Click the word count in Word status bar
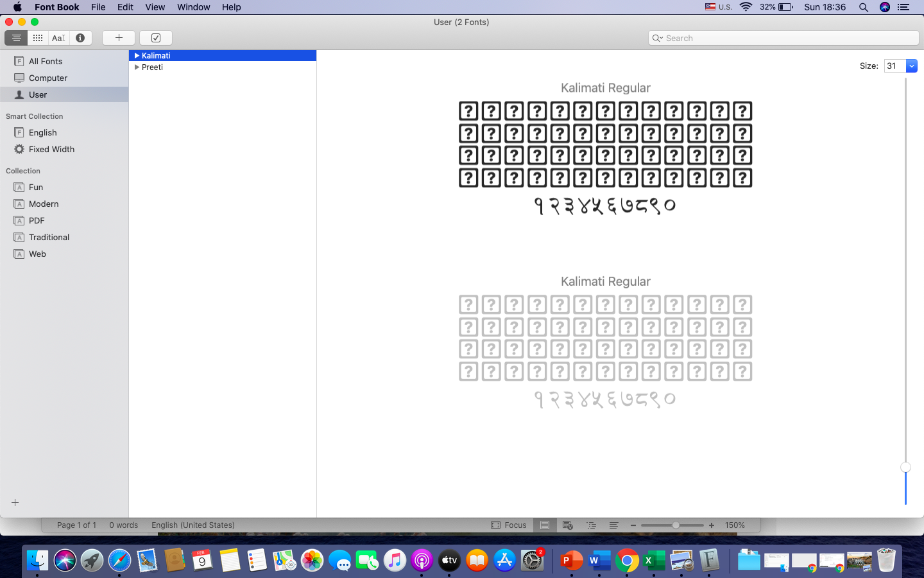924x578 pixels. coord(123,525)
